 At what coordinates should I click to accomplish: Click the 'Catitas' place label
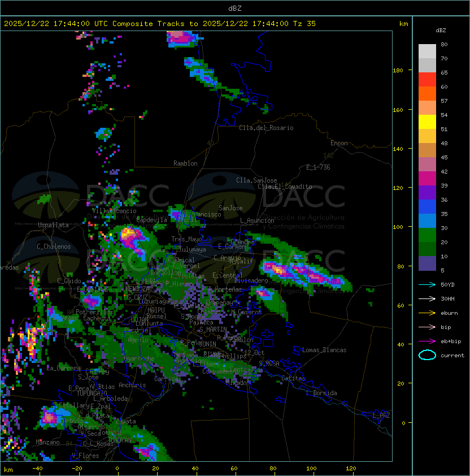[293, 378]
